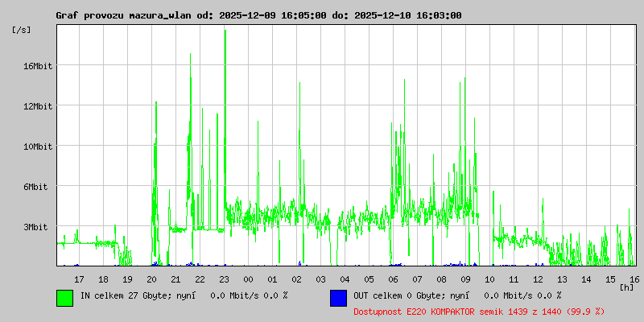This screenshot has width=644, height=322.
Task: Click the hour 03 x-axis label
Action: 320,279
